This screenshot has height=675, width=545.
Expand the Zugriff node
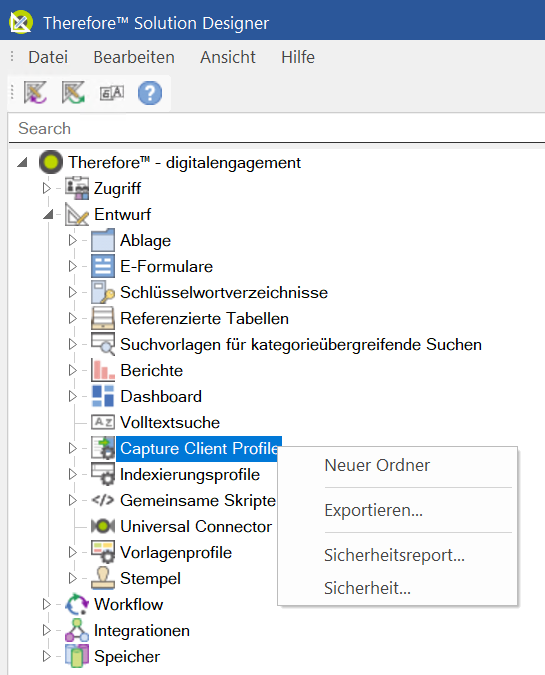click(46, 188)
